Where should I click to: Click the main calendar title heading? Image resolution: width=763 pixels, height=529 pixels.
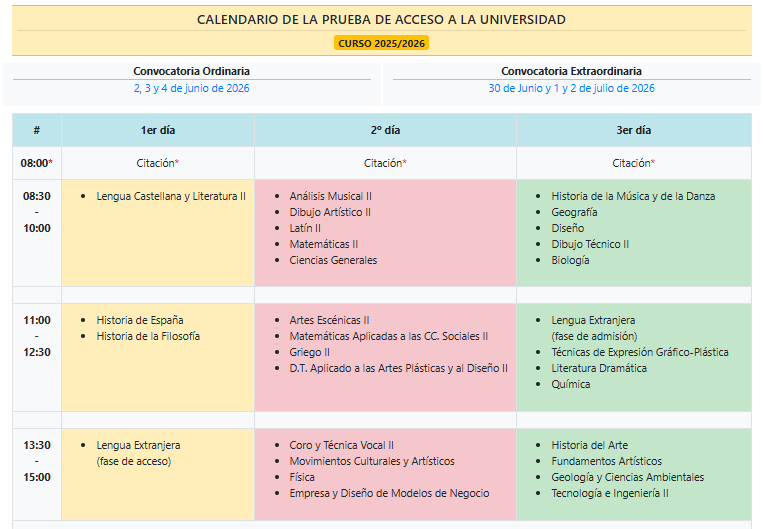[381, 19]
